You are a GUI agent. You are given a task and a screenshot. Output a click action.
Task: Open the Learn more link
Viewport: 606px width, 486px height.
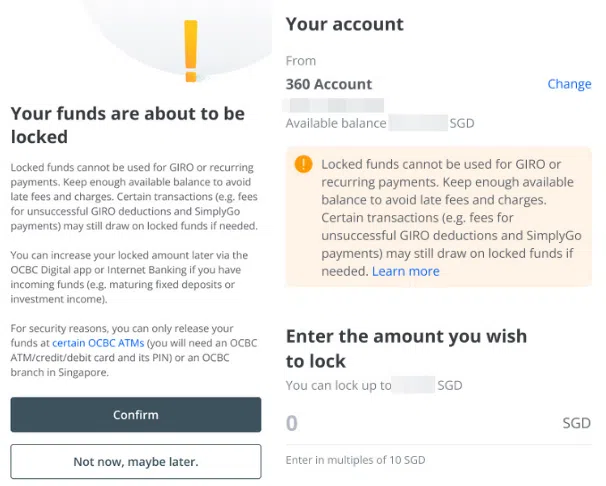pos(407,271)
